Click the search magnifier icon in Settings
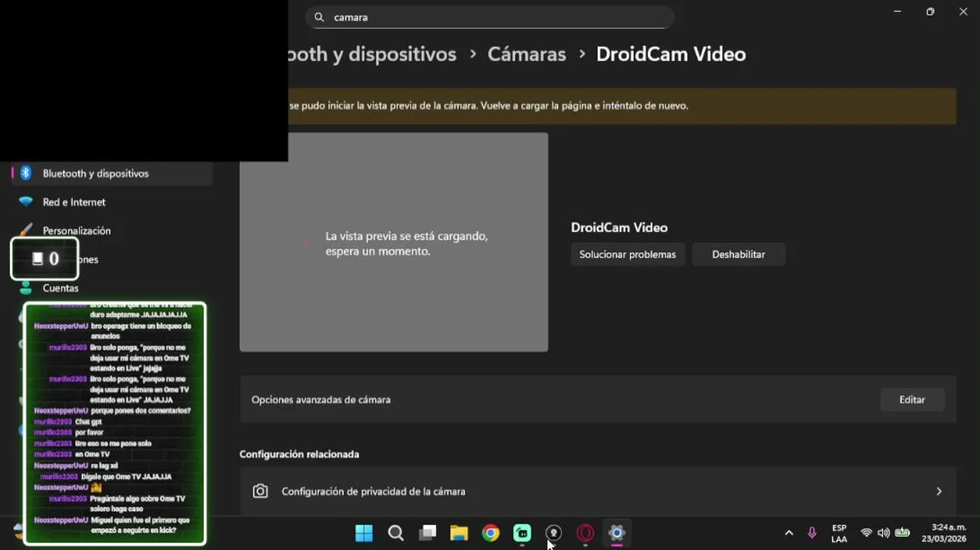This screenshot has height=550, width=980. (319, 17)
